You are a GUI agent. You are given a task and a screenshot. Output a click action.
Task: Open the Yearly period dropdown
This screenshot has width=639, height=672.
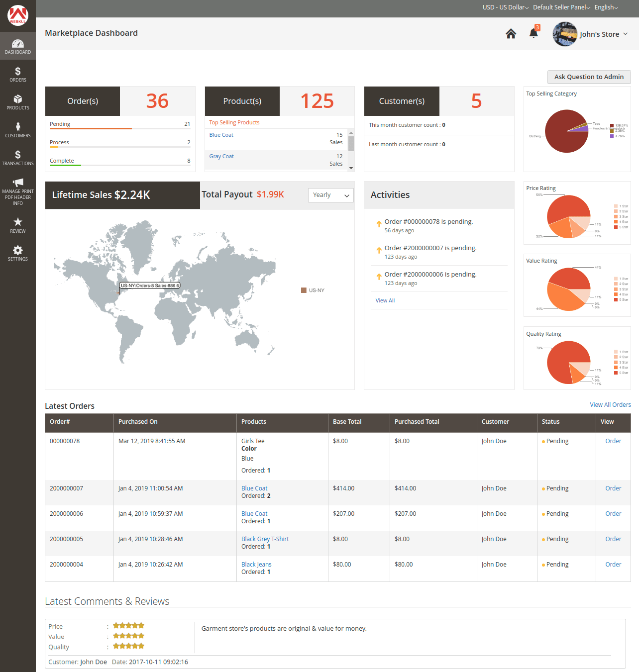[x=331, y=195]
